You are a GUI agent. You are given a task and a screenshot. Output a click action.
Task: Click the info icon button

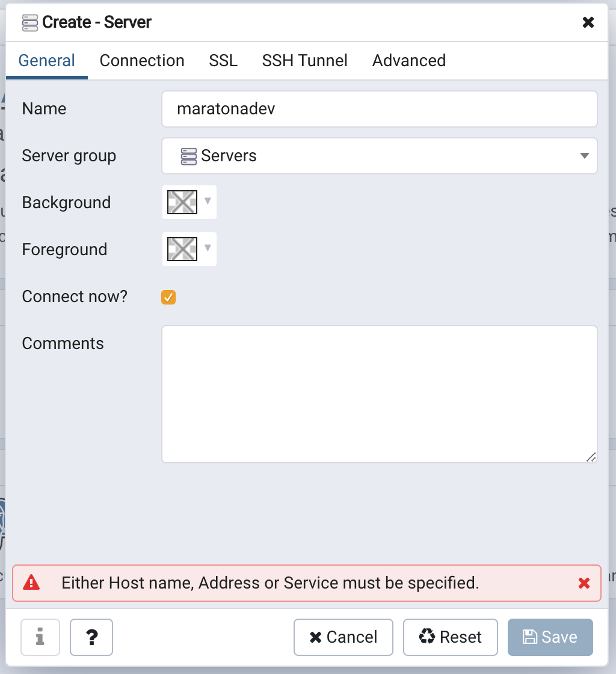coord(40,637)
